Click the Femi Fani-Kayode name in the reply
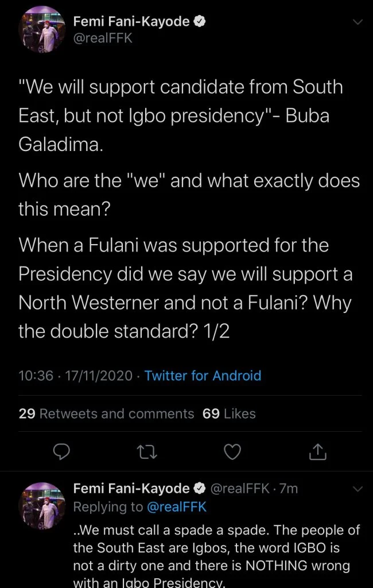The width and height of the screenshot is (373, 588). click(x=131, y=489)
